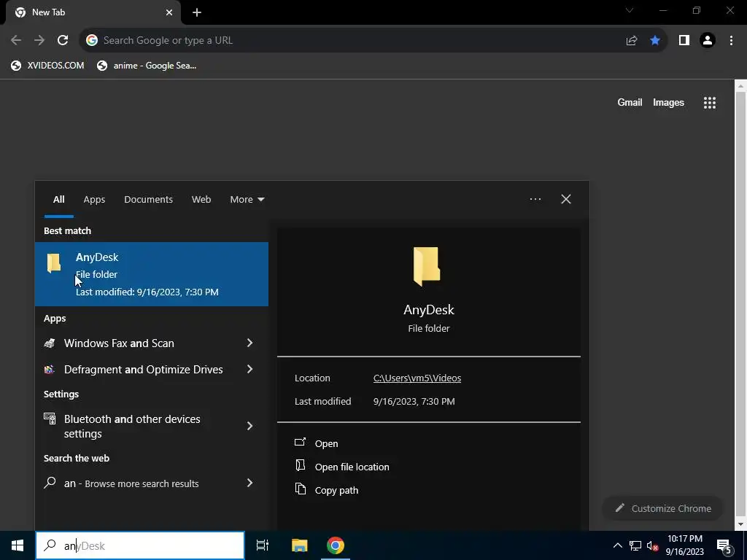This screenshot has height=560, width=747.
Task: Open Google Images link
Action: pos(668,102)
